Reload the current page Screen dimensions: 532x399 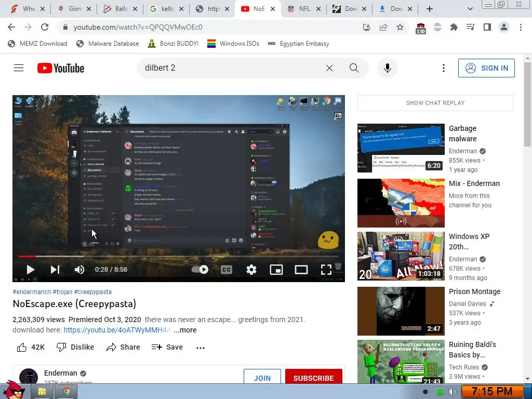pos(45,27)
